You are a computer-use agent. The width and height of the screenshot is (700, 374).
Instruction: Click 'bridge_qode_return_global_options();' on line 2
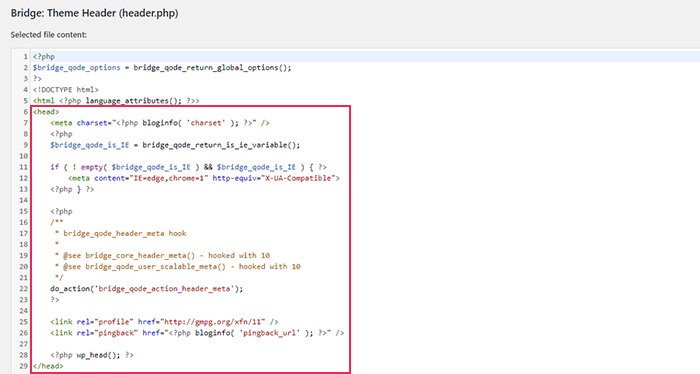(x=212, y=68)
